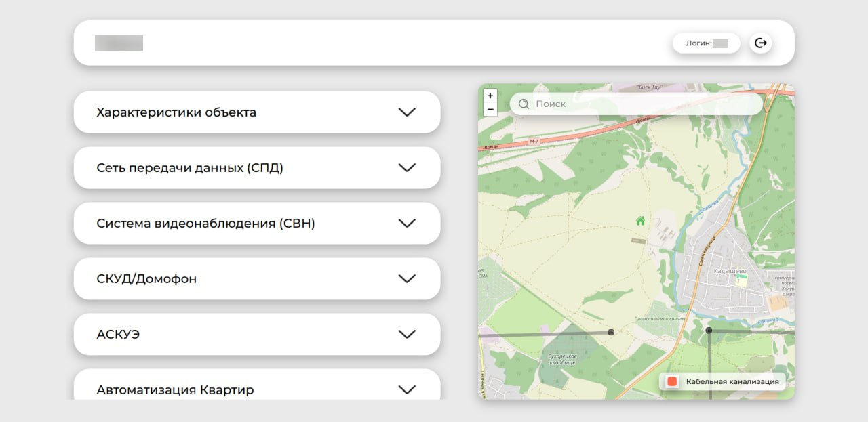Click the M-7 road shield on map

point(533,141)
